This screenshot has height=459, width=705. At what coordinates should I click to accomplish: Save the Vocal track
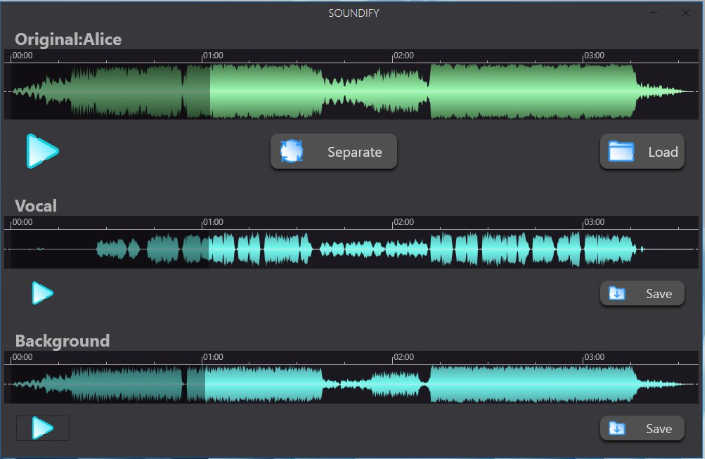[642, 294]
